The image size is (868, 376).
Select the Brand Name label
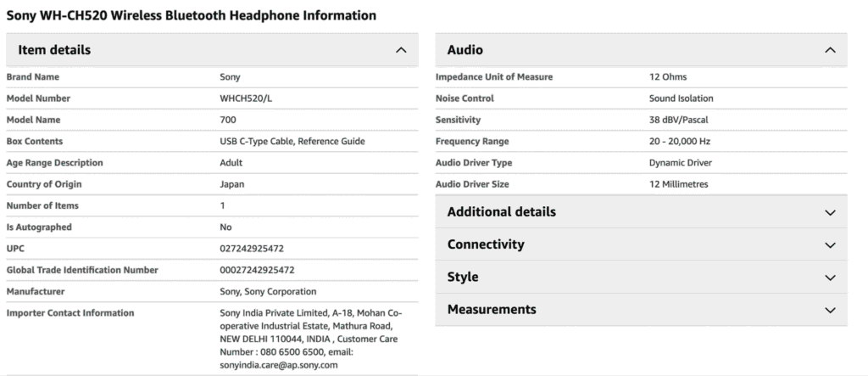point(33,77)
